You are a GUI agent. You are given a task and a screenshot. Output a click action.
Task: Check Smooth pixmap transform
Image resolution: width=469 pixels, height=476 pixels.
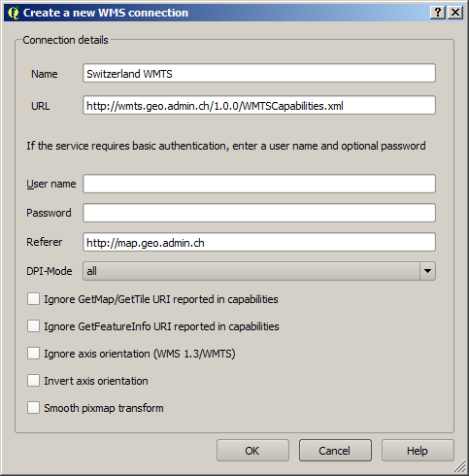[x=33, y=408]
